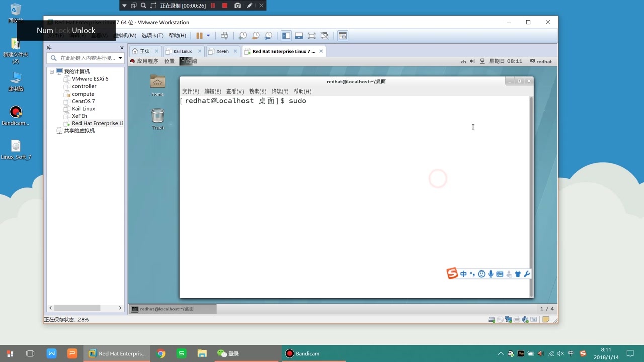Click the terminal entry in GNOME bottom taskbar
Image resolution: width=644 pixels, height=362 pixels.
(173, 309)
